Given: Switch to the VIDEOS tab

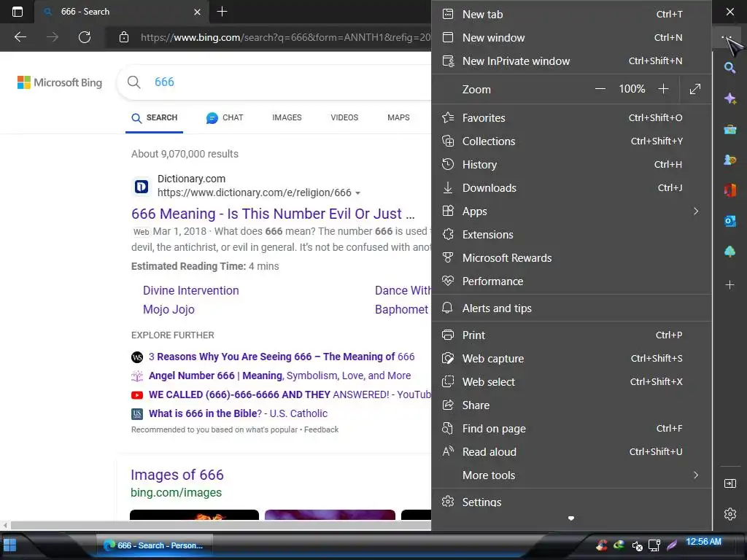Looking at the screenshot, I should point(344,117).
